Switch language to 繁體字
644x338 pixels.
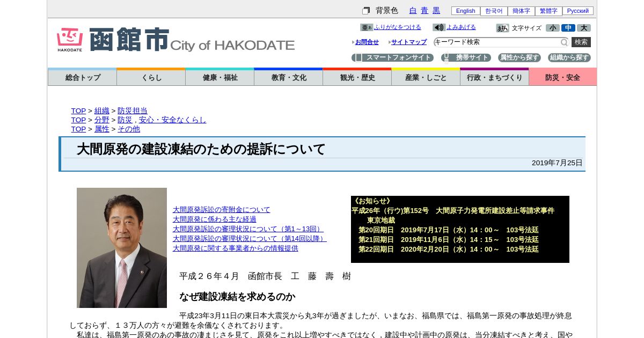tap(548, 11)
